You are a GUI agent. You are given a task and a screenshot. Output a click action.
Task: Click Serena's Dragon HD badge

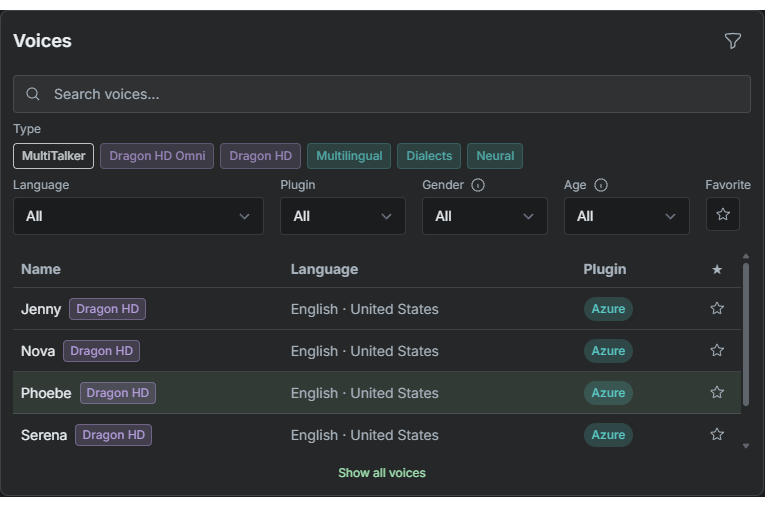pos(113,435)
